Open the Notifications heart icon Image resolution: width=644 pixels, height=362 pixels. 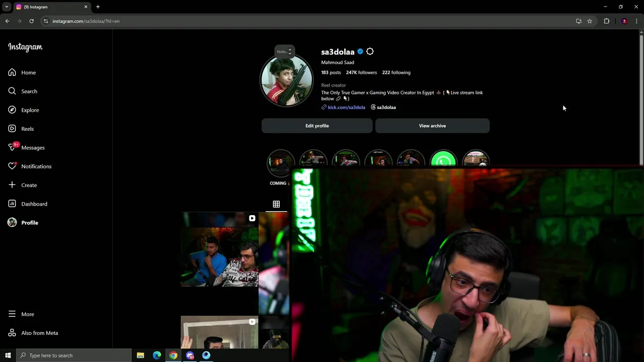pos(12,166)
